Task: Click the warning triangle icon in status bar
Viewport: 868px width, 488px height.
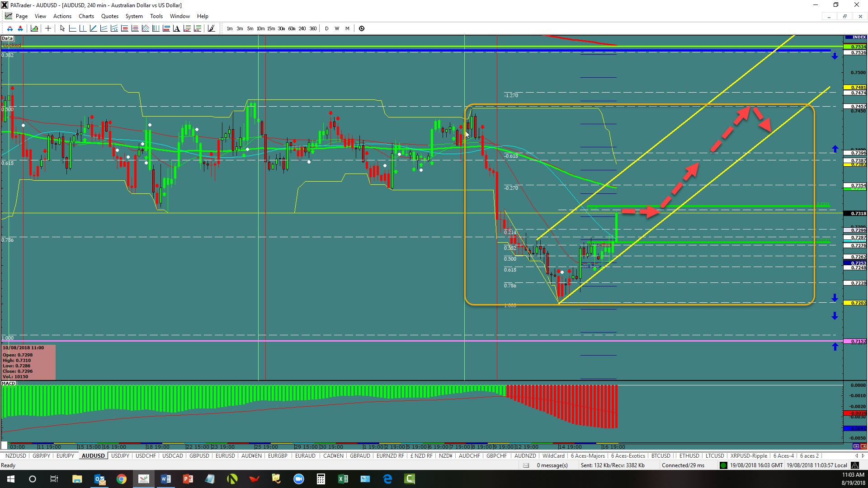Action: point(855,465)
